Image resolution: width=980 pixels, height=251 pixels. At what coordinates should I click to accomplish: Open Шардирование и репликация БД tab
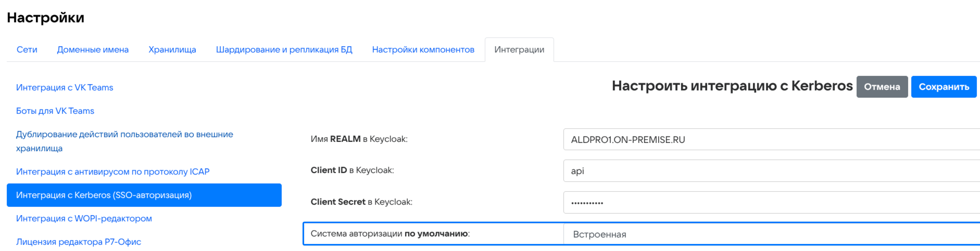[284, 50]
